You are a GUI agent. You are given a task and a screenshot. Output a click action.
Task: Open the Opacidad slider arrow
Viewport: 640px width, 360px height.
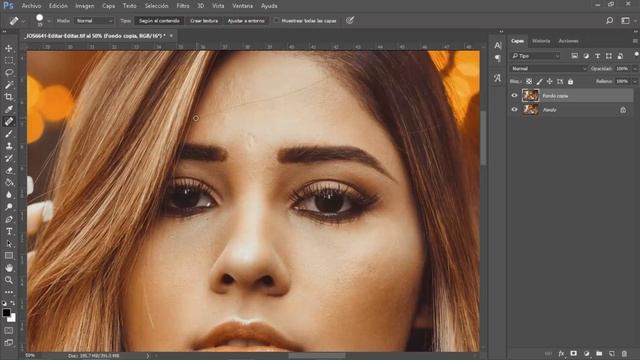tap(635, 69)
